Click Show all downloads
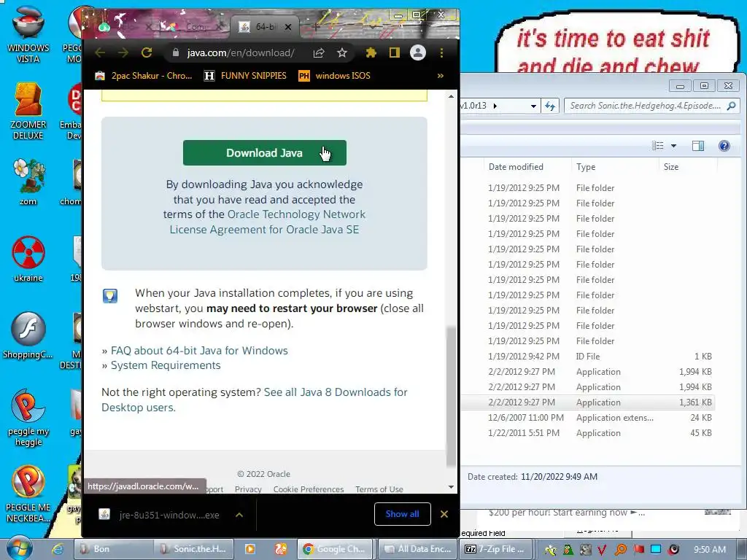 pos(403,514)
